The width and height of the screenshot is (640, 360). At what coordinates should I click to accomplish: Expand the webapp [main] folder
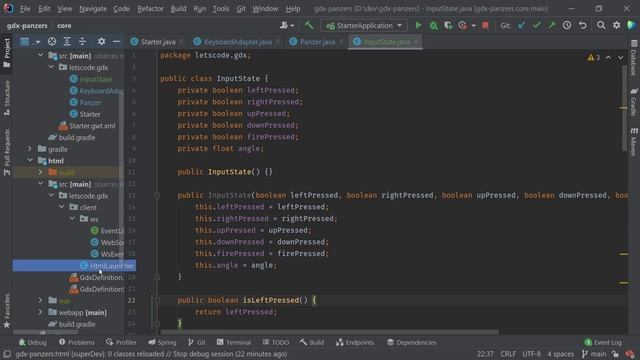coord(40,312)
